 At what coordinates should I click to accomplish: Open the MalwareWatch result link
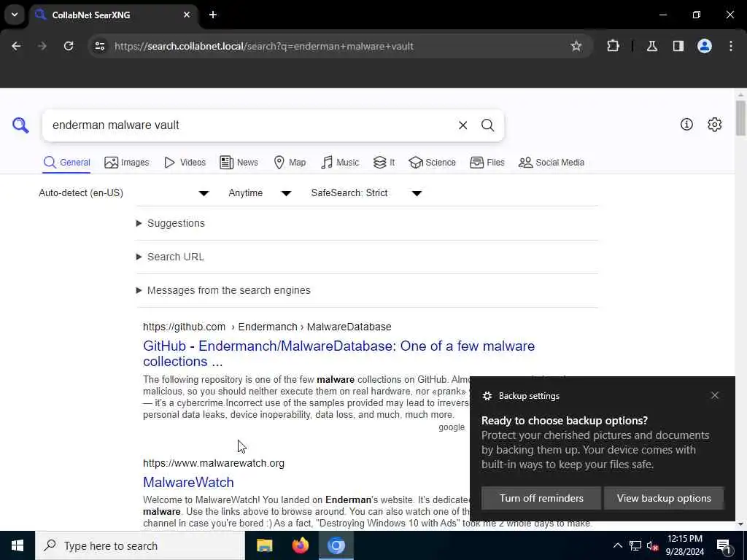[x=189, y=482]
